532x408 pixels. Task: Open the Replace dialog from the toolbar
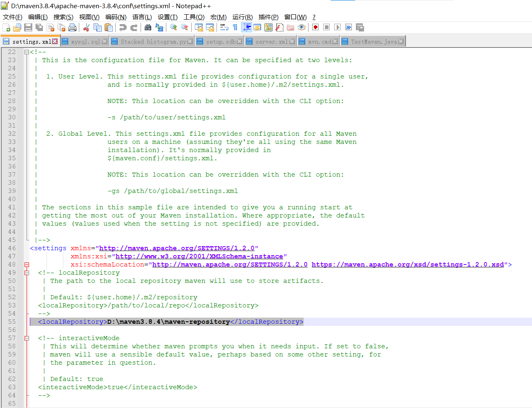tap(159, 27)
